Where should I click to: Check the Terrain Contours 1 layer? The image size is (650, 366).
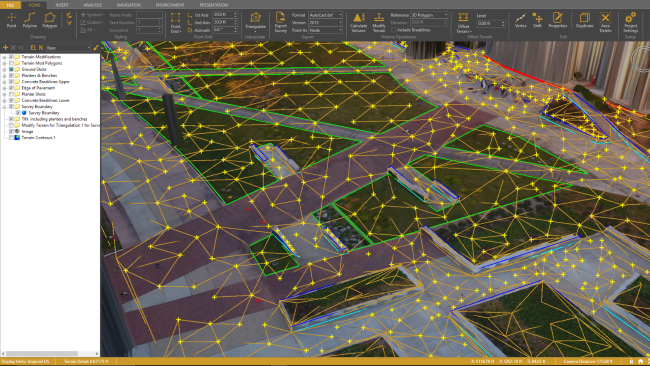point(11,138)
